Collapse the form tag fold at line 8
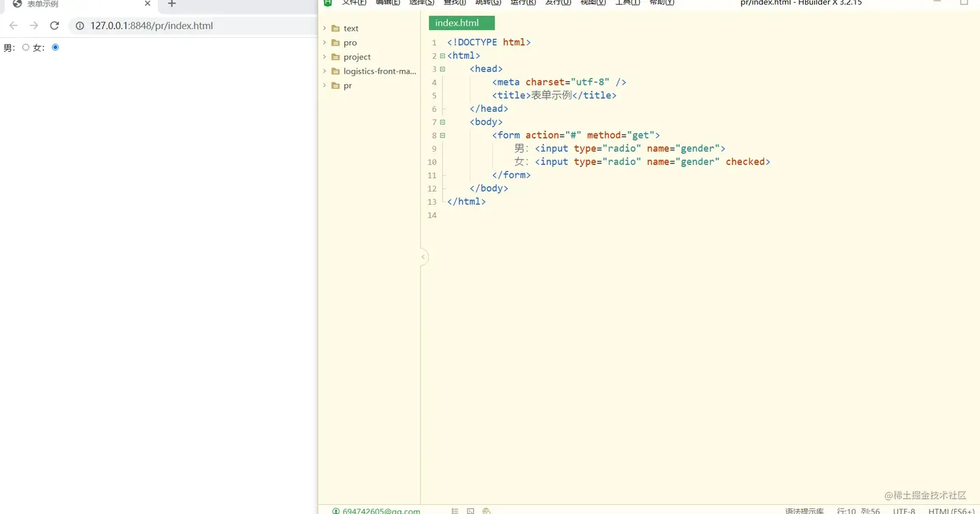 [442, 136]
